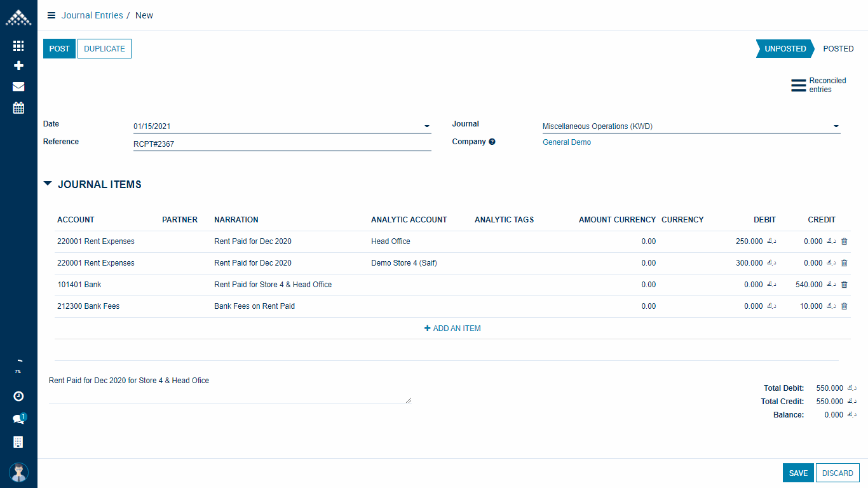Click the plus icon in sidebar
The height and width of the screenshot is (488, 868).
18,65
